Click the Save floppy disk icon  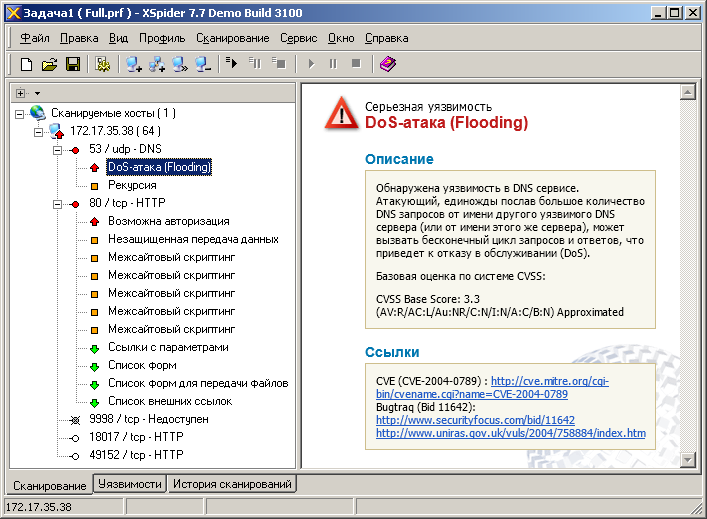pyautogui.click(x=72, y=64)
